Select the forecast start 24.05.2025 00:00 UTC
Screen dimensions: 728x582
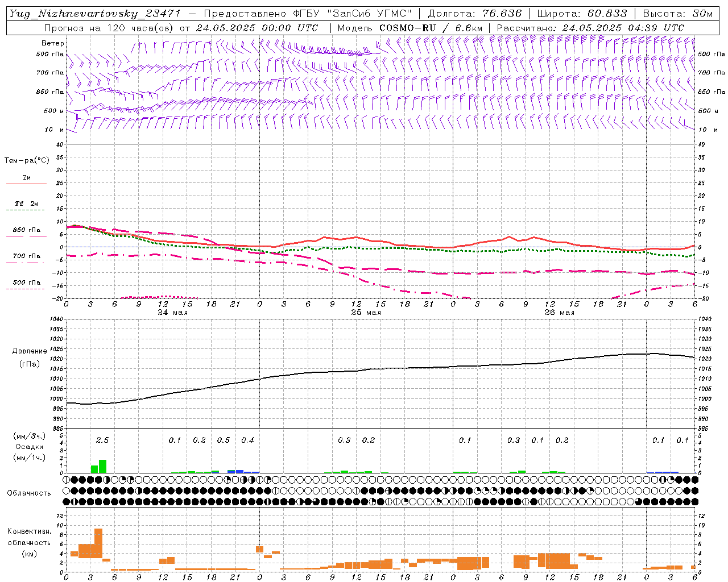pos(257,28)
